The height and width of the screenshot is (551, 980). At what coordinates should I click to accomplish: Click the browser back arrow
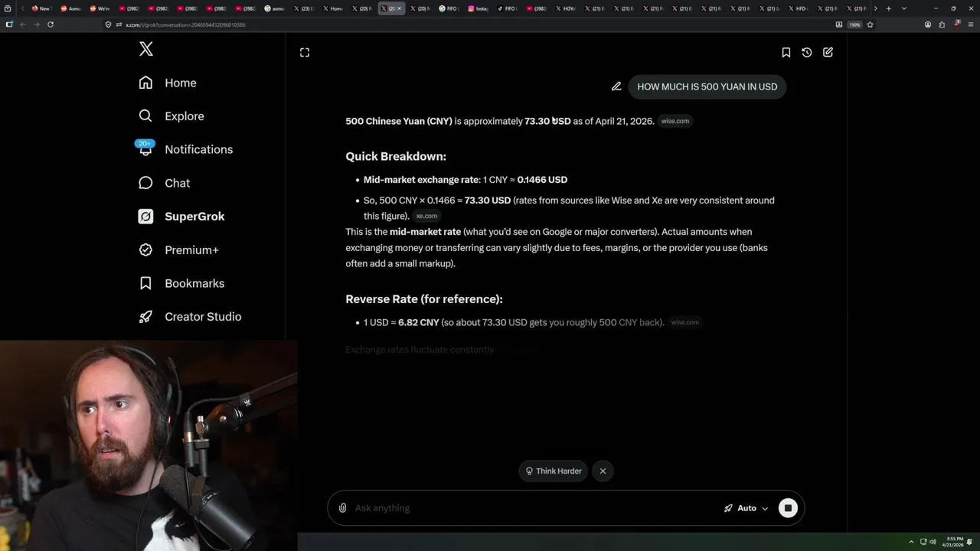[x=23, y=24]
